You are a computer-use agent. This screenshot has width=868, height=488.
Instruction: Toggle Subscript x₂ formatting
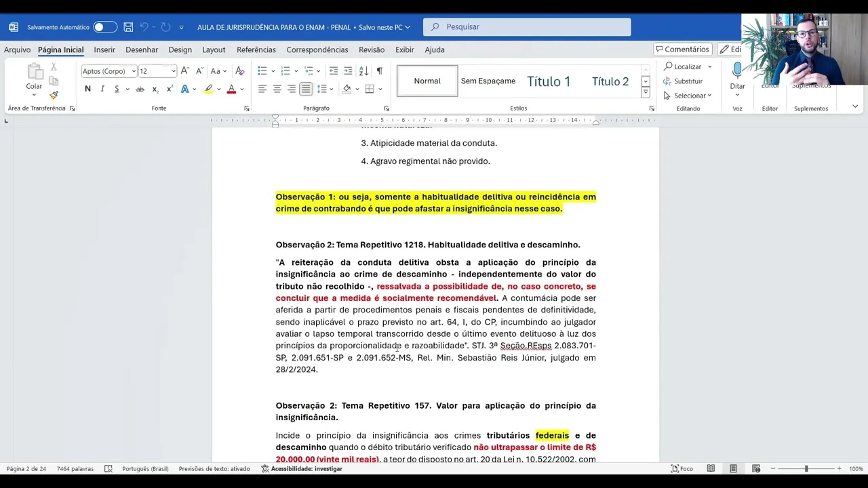(x=155, y=89)
